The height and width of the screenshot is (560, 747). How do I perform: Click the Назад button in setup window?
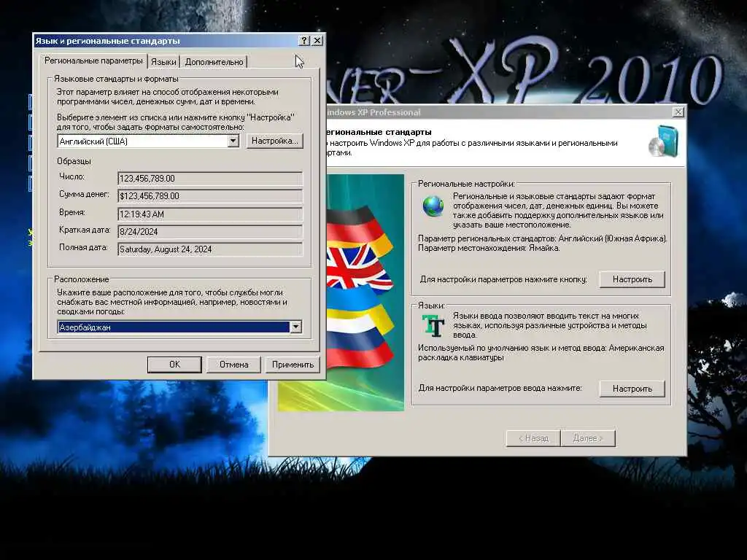pos(533,438)
